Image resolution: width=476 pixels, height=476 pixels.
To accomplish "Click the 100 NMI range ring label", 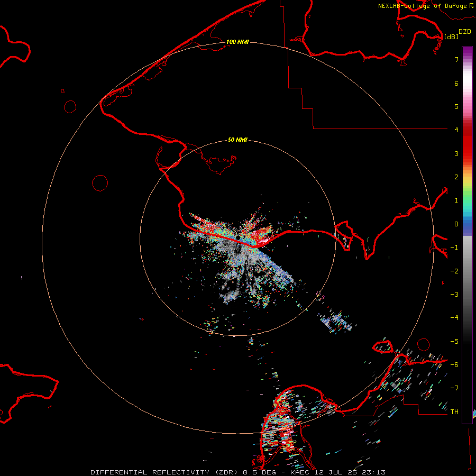I will pyautogui.click(x=237, y=42).
